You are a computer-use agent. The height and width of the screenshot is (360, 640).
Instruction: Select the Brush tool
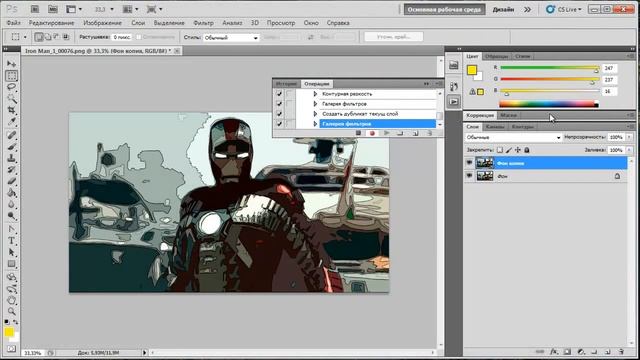11,147
